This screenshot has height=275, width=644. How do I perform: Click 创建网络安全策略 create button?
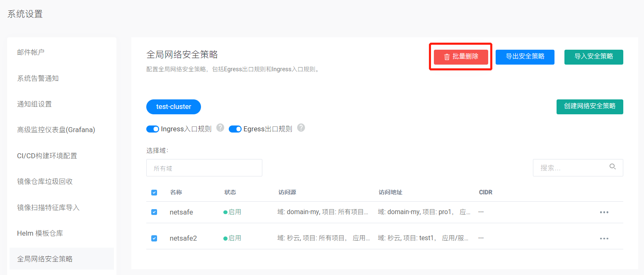click(x=589, y=106)
